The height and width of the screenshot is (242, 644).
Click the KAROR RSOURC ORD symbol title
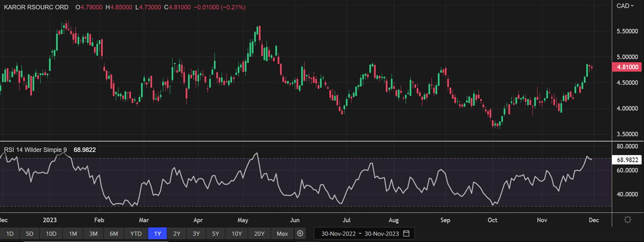(36, 7)
